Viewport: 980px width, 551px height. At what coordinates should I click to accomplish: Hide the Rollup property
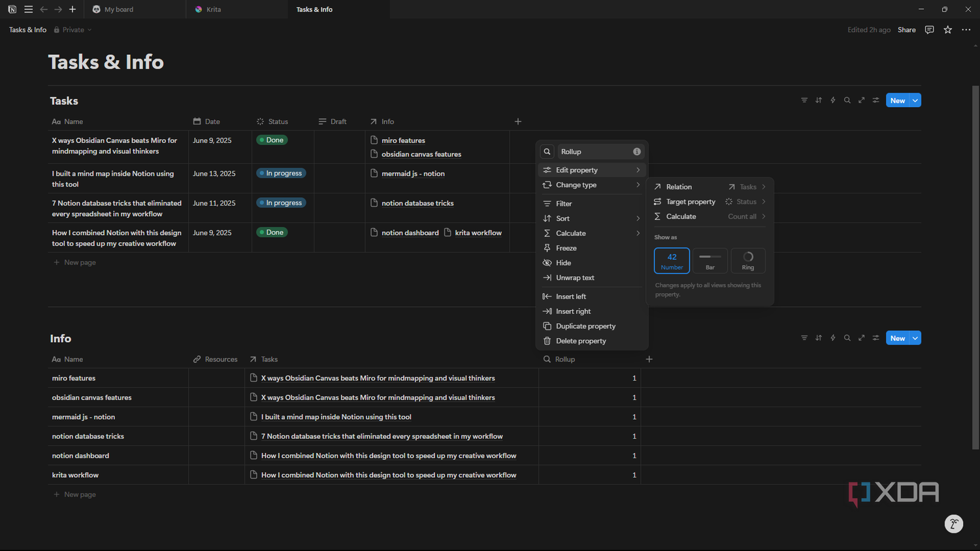tap(592, 263)
